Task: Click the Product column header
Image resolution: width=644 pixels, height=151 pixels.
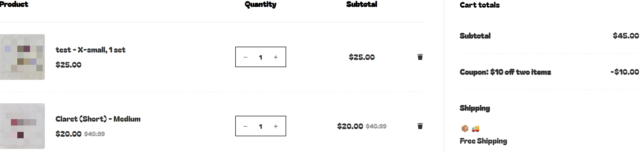Action: pos(14,4)
